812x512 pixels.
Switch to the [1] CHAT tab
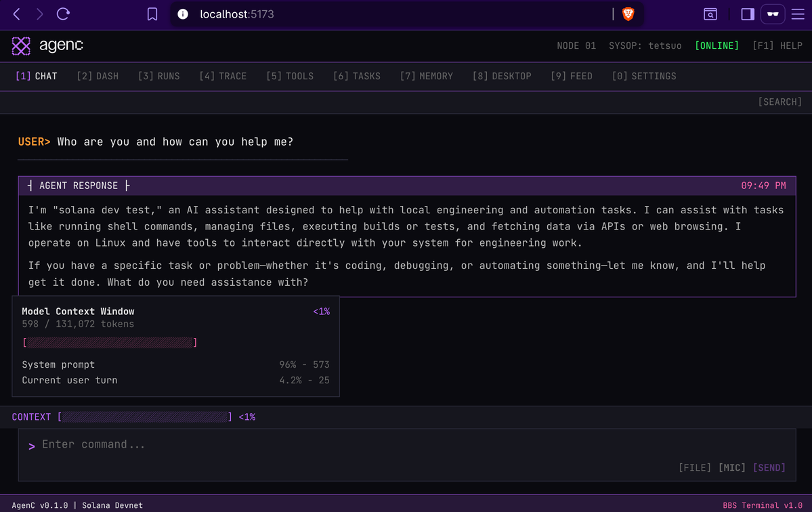coord(37,76)
